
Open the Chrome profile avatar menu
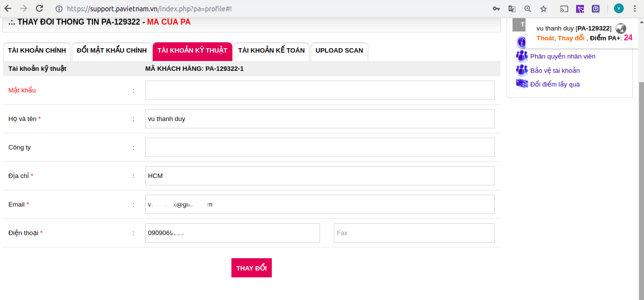[x=618, y=9]
